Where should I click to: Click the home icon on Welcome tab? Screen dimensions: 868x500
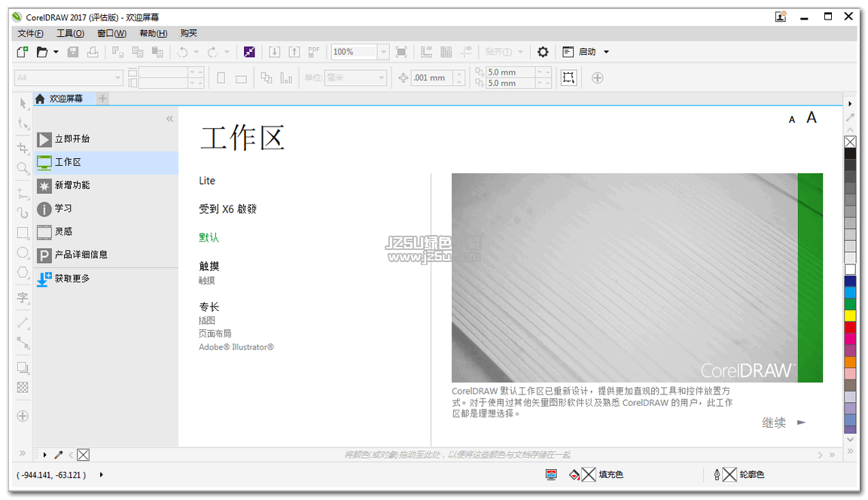coord(40,99)
